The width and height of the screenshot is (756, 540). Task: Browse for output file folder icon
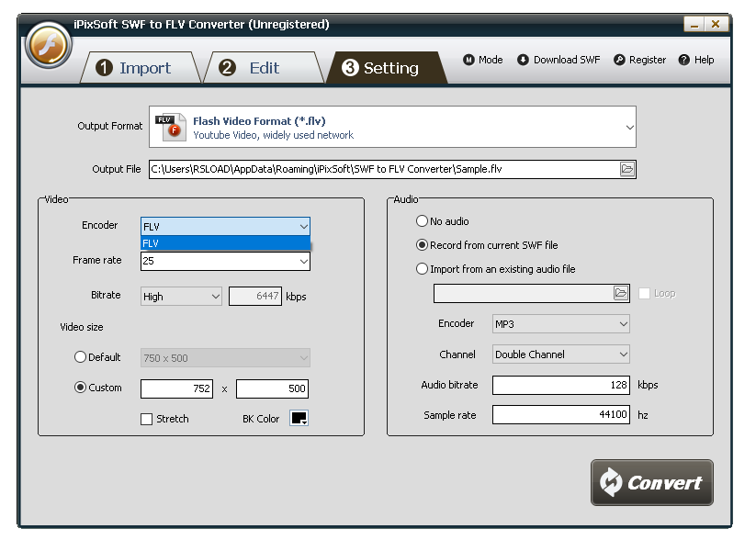[x=626, y=169]
